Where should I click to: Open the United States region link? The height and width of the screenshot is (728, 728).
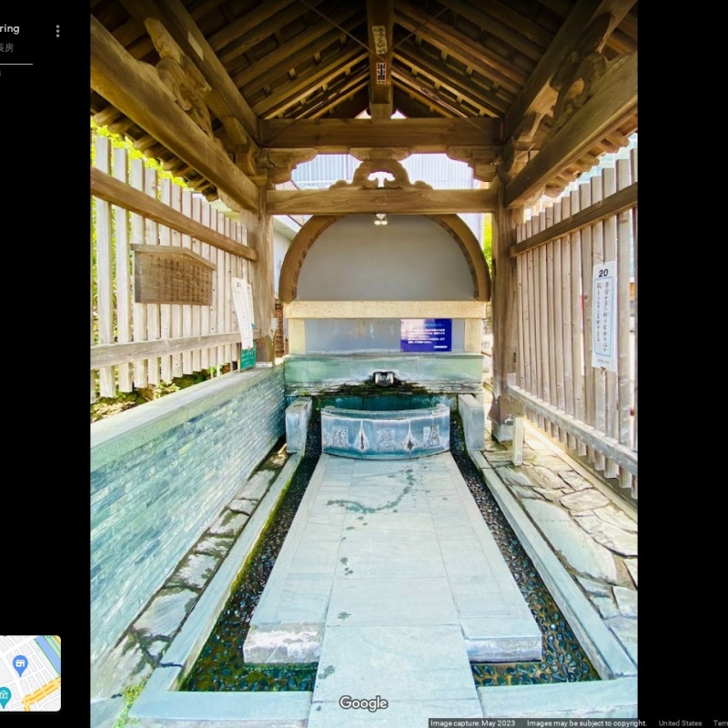pos(680,723)
